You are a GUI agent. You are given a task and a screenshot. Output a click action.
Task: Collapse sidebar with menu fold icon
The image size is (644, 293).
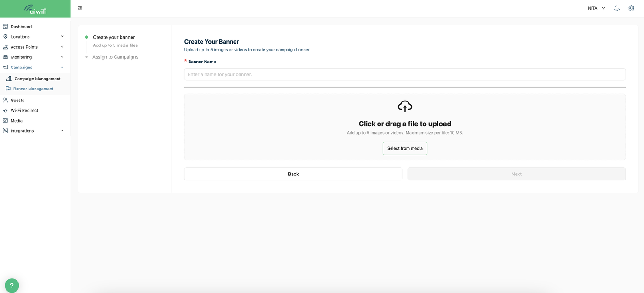[x=80, y=8]
